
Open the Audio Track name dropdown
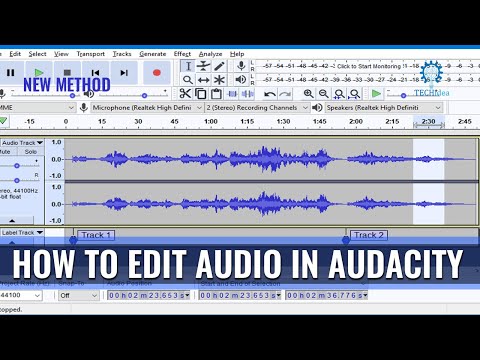point(22,143)
